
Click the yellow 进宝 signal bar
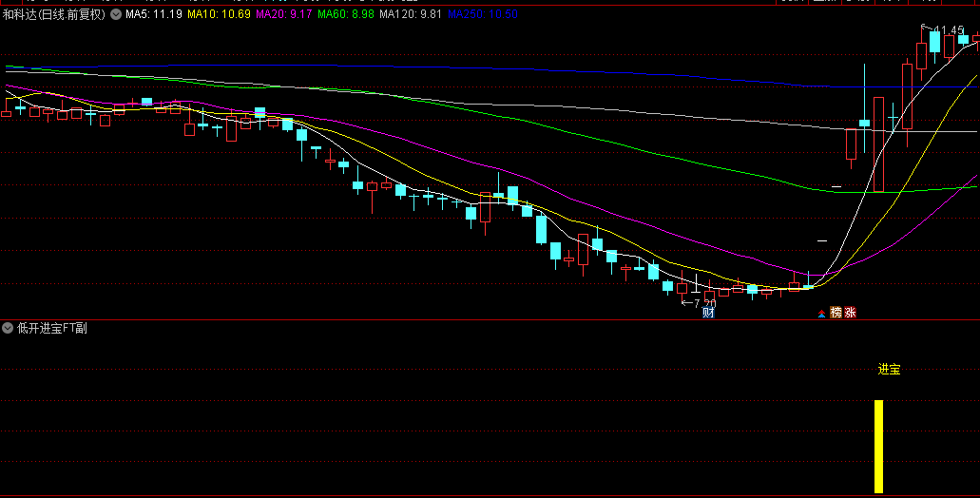coord(878,447)
